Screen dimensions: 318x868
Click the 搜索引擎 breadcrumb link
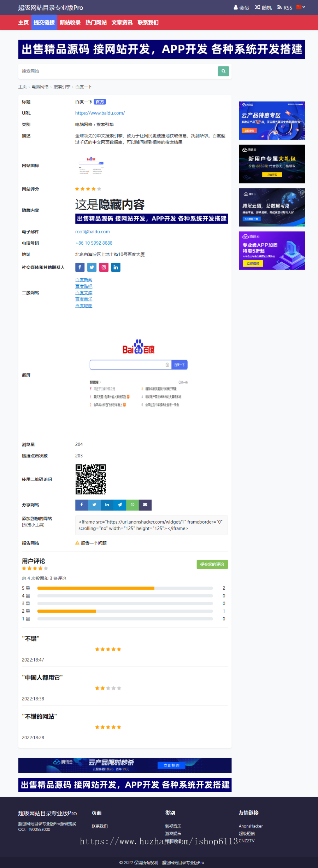pos(62,87)
